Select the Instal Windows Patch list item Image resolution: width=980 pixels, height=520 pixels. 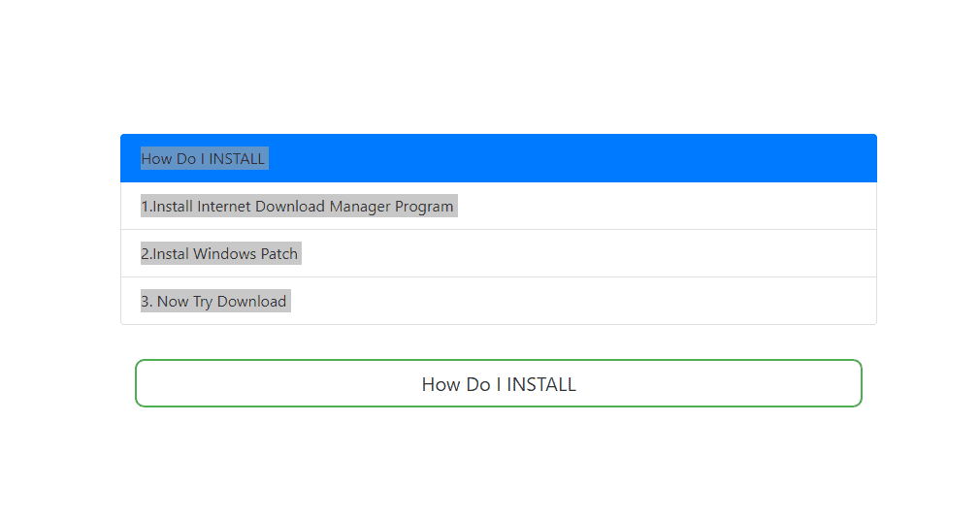click(219, 254)
